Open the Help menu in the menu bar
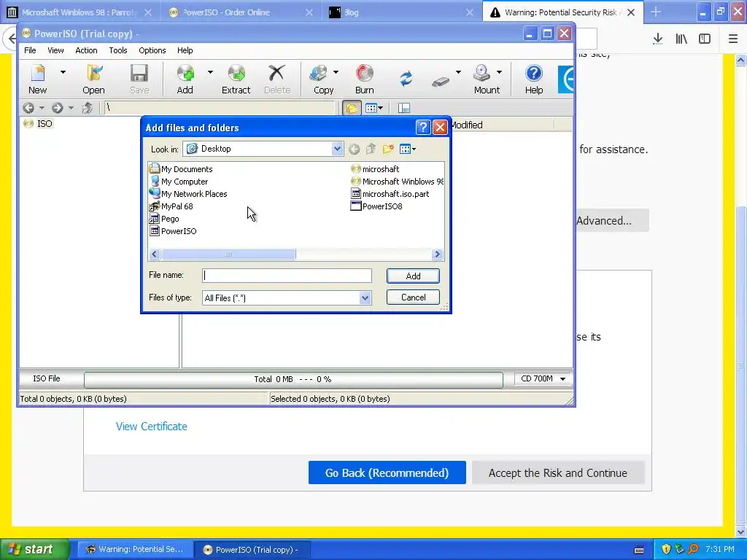Viewport: 747px width, 560px height. click(x=185, y=50)
